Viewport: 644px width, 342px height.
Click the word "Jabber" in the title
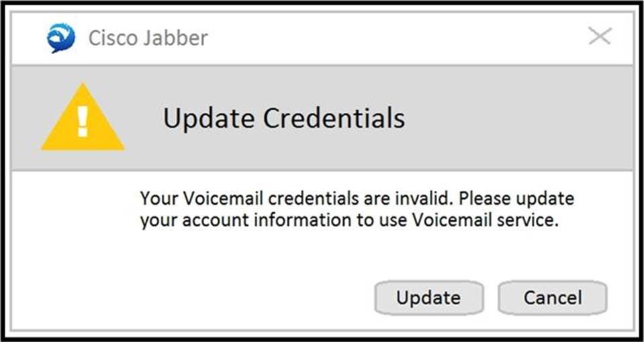[x=177, y=38]
